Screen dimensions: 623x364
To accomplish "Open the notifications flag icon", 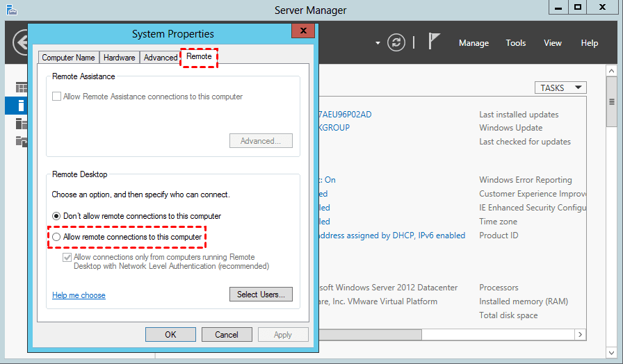I will [434, 41].
